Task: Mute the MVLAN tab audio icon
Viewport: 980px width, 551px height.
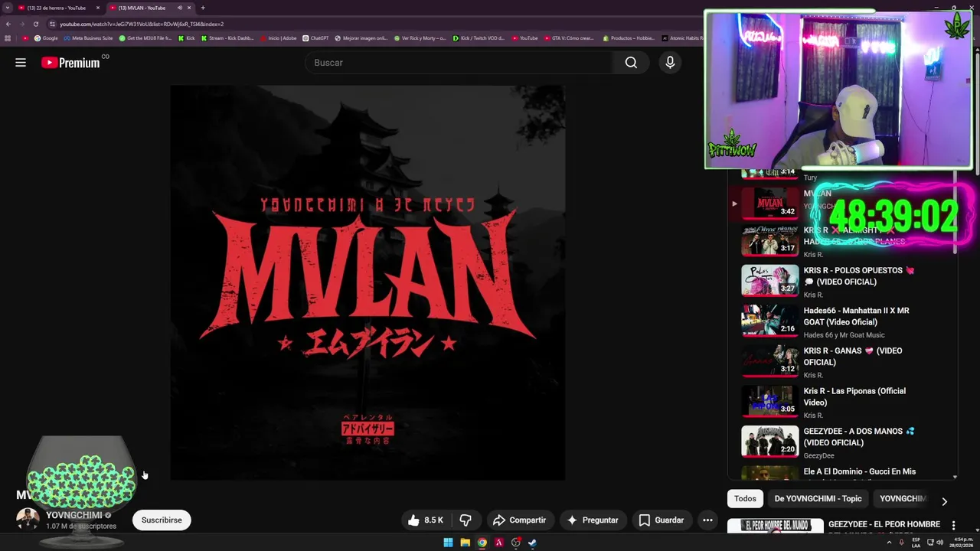Action: coord(180,8)
